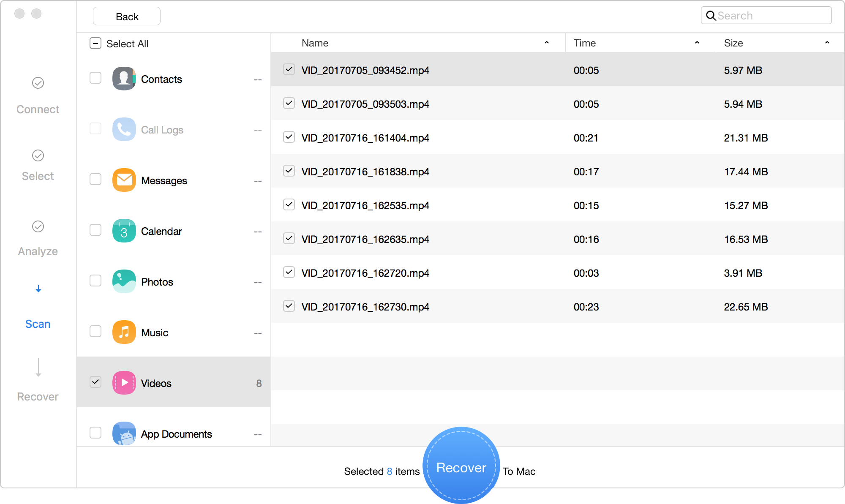Screen dimensions: 845x504
Task: Uncheck VID_20170716_162635.mp4 checkbox
Action: (289, 238)
